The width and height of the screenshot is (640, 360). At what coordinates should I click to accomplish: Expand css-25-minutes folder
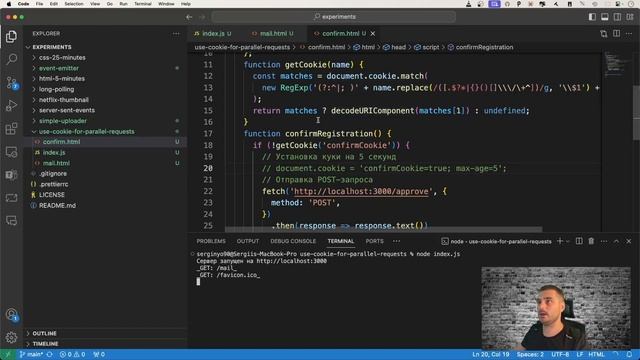coord(62,58)
